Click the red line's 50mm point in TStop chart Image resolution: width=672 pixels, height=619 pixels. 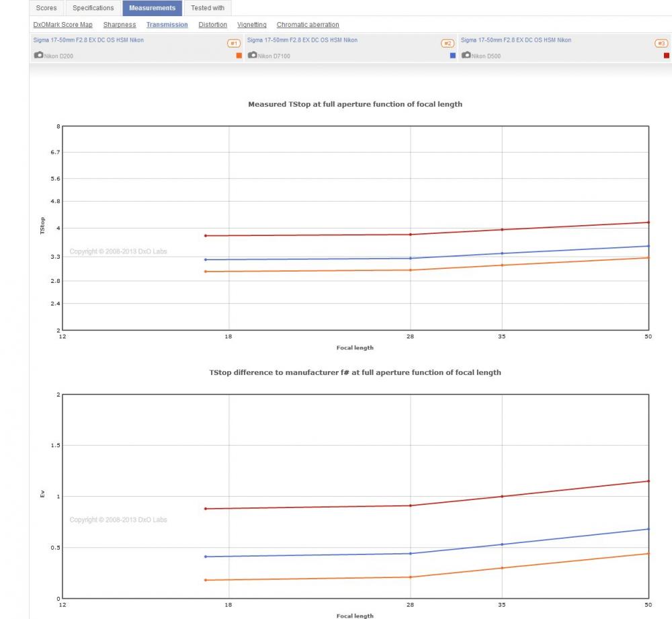coord(648,222)
